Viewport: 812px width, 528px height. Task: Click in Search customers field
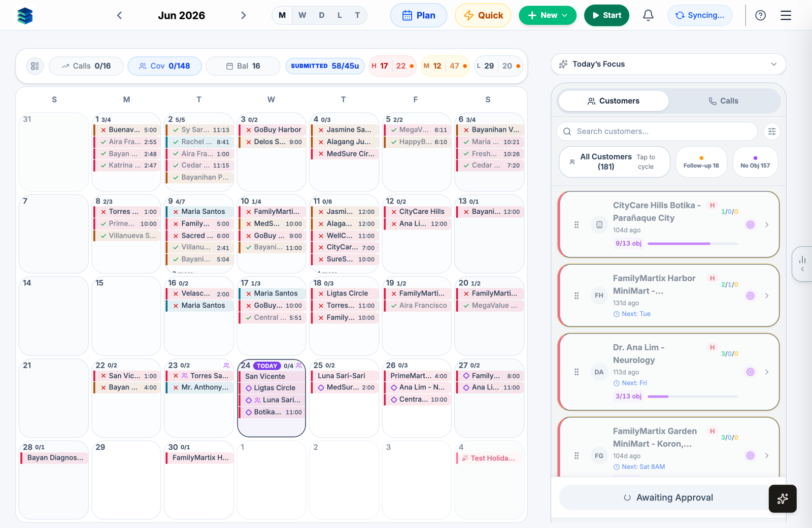[657, 131]
